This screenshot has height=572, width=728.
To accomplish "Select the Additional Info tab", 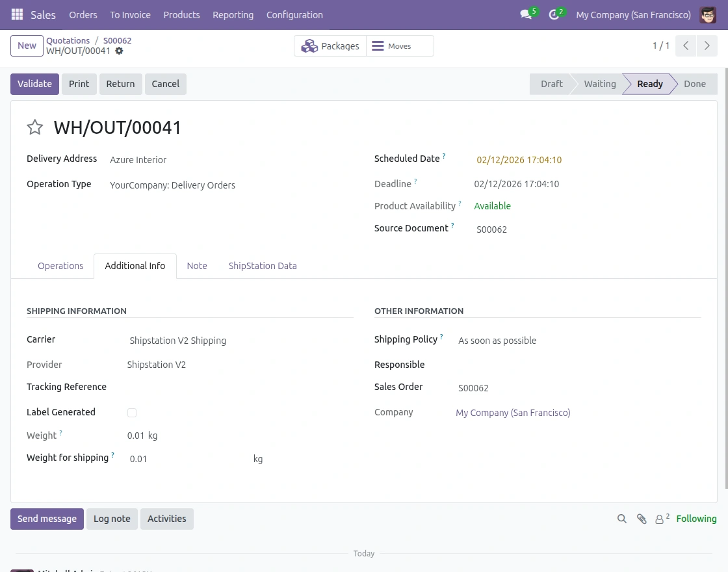I will point(135,266).
